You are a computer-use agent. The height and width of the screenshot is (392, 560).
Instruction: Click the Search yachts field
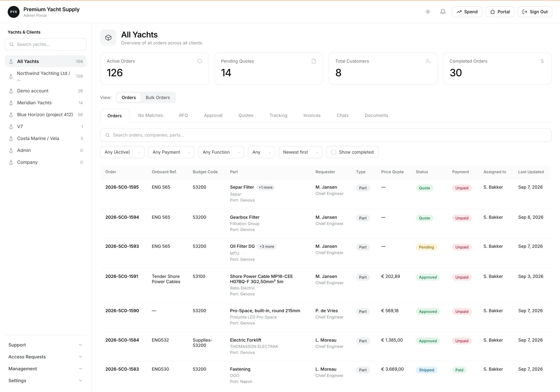point(45,44)
